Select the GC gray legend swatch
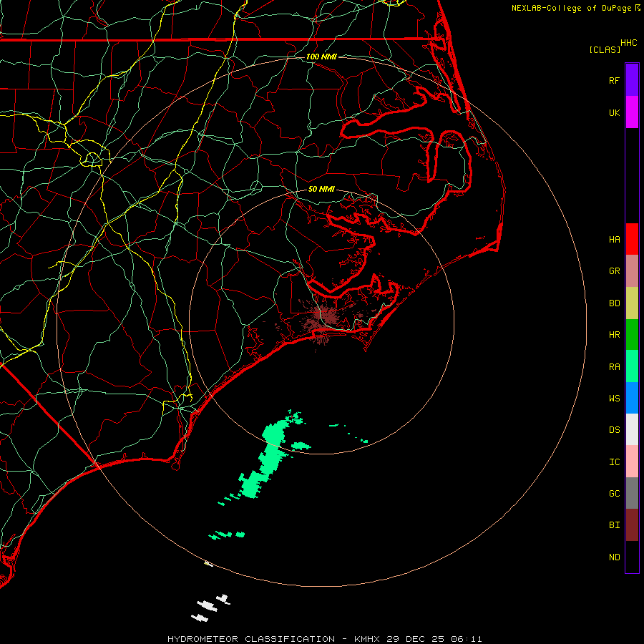The height and width of the screenshot is (644, 644). [632, 493]
